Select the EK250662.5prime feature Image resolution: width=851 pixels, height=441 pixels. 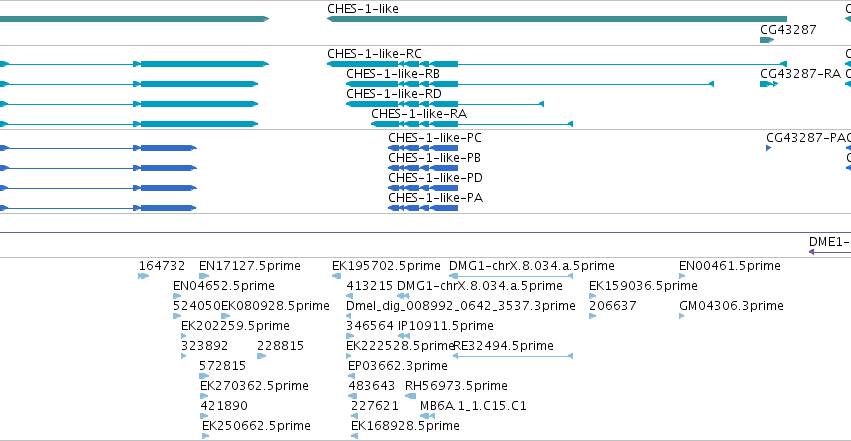[x=256, y=426]
